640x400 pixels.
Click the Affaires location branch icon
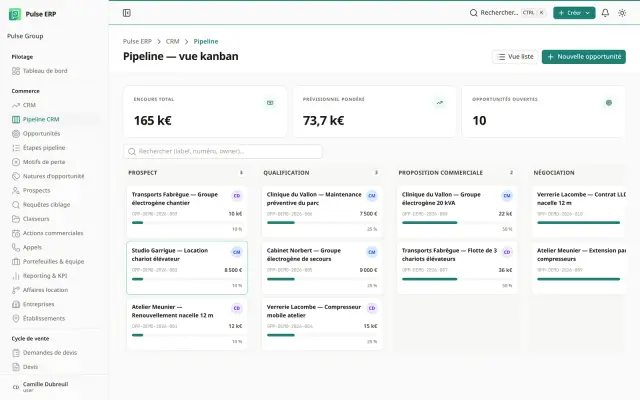16,290
